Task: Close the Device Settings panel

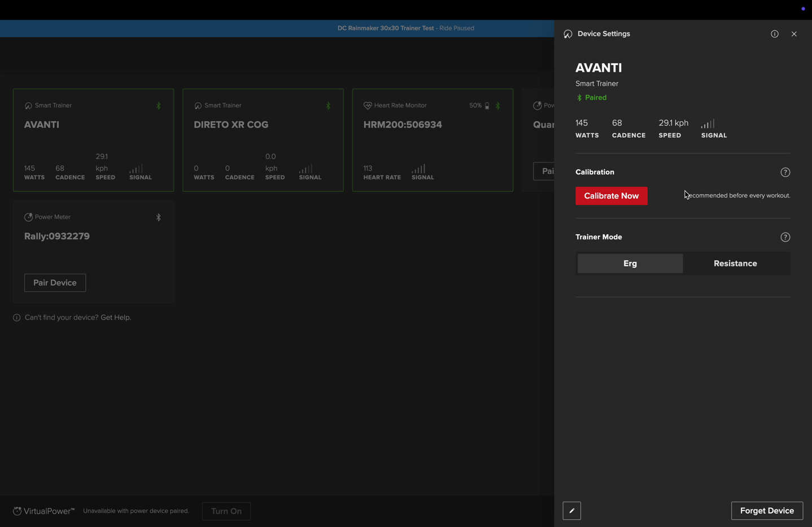Action: (x=794, y=34)
